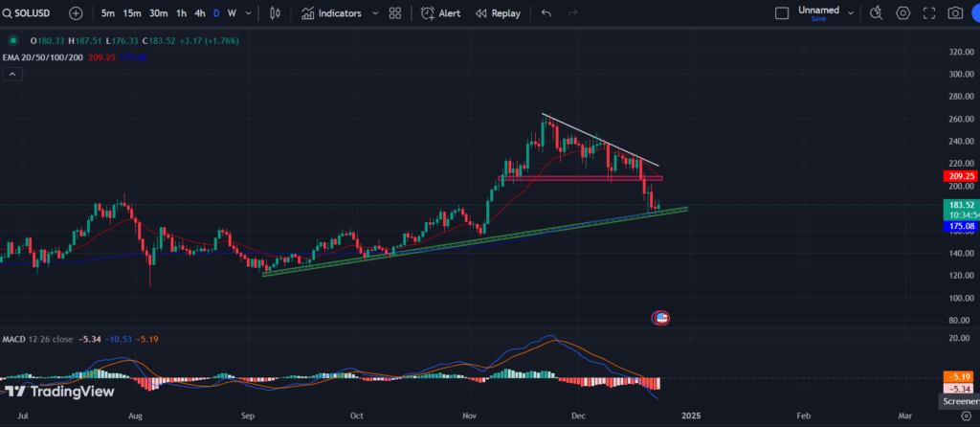980x427 pixels.
Task: Click the L176.33 low value
Action: pos(122,40)
